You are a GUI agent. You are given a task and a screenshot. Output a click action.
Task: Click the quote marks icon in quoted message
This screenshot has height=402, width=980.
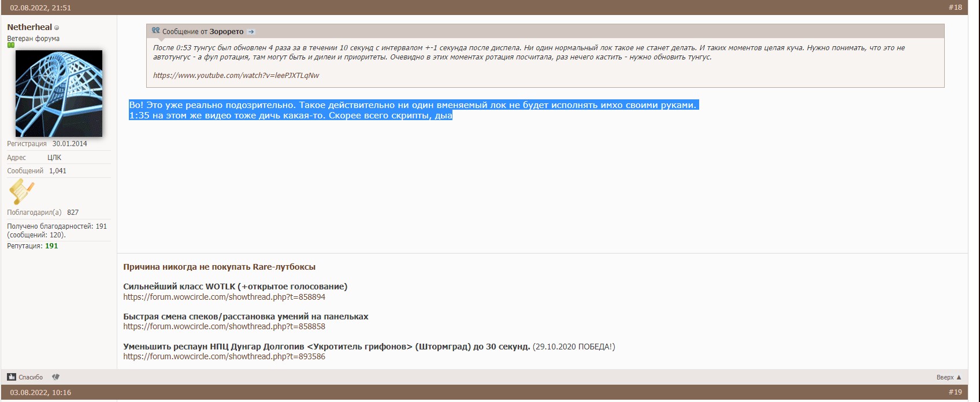point(156,31)
